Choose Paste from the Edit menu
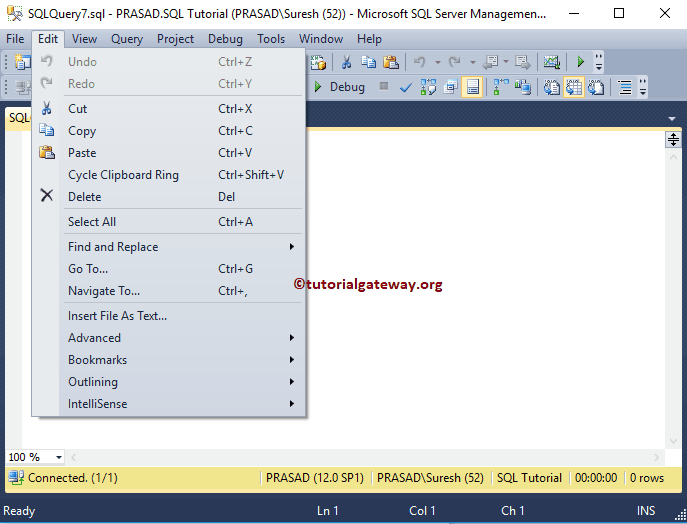The image size is (687, 524). point(169,152)
